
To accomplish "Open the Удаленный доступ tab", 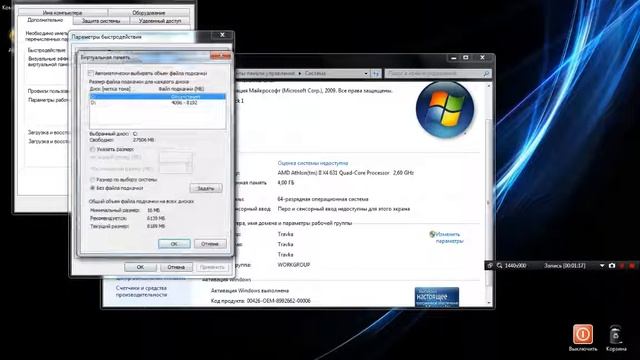I will (x=160, y=20).
